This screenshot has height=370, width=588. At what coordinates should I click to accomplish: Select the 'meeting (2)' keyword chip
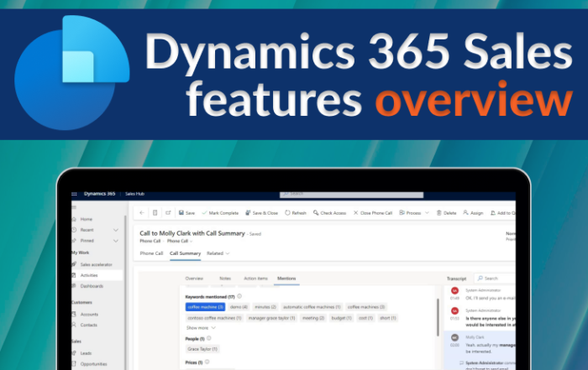pyautogui.click(x=313, y=318)
